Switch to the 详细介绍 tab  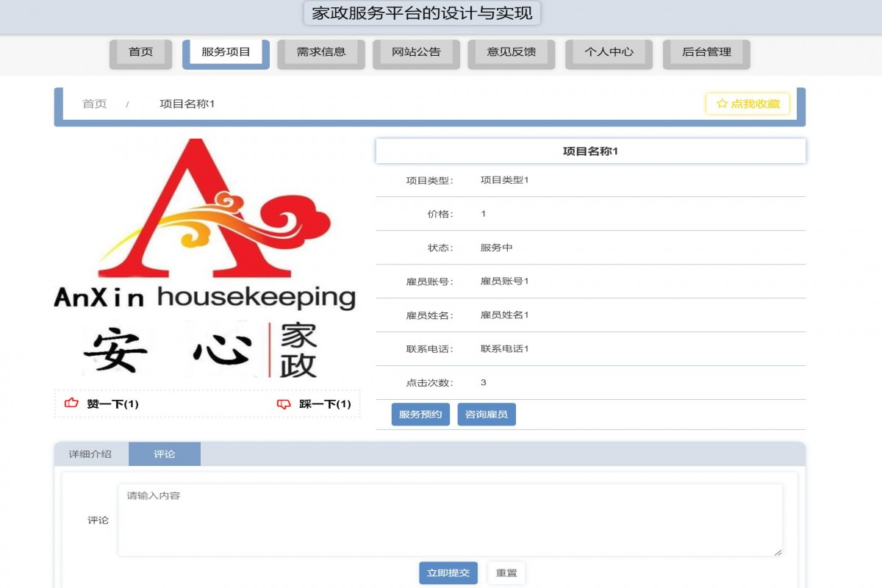point(90,453)
